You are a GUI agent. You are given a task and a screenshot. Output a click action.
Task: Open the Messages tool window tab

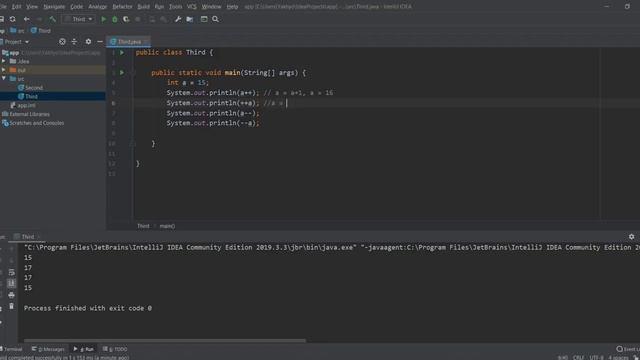click(x=48, y=349)
